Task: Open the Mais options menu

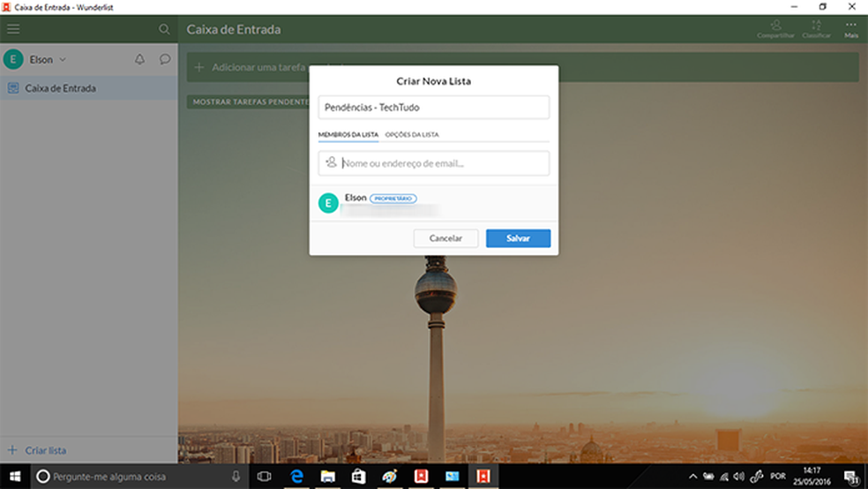Action: point(851,29)
